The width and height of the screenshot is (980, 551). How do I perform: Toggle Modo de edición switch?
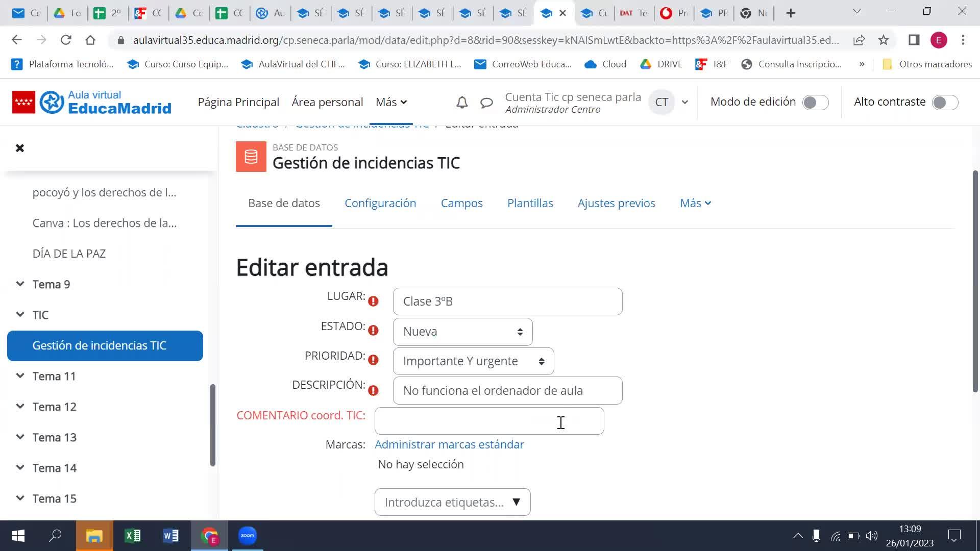pos(815,103)
